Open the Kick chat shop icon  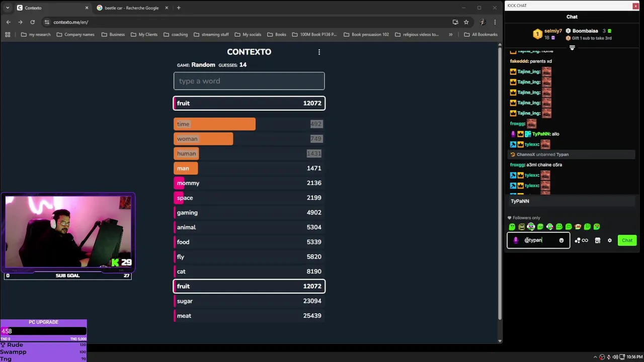coord(598,240)
